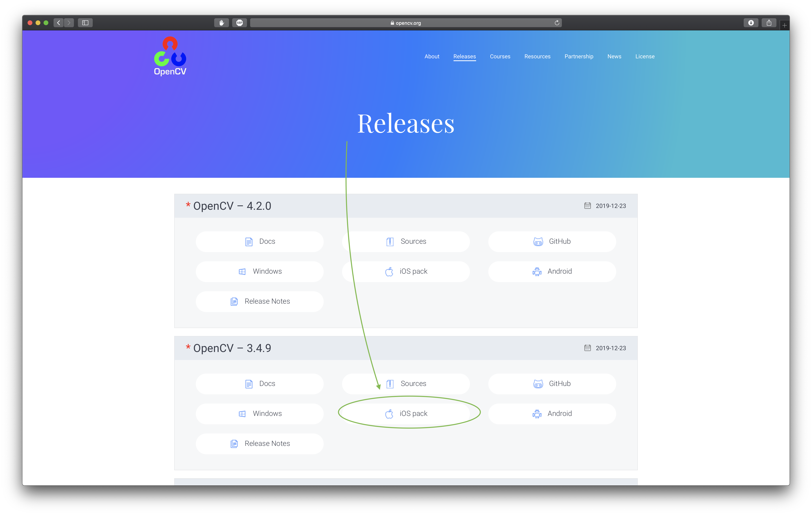Go to the License page link

pos(645,56)
